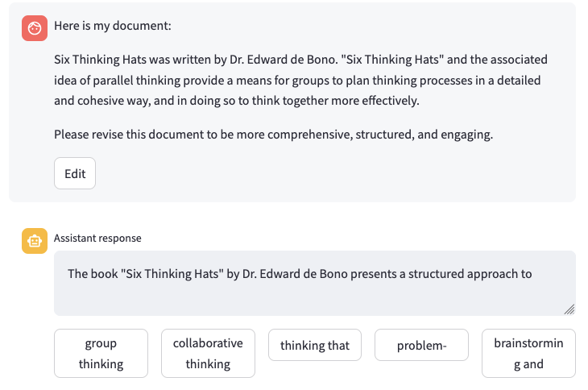Select the "collaborative thinking" suggestion

208,354
